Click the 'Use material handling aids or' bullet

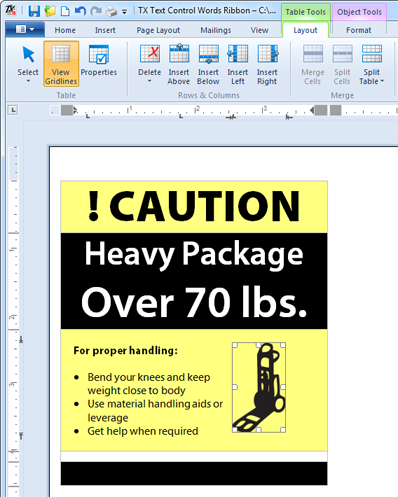[x=155, y=404]
